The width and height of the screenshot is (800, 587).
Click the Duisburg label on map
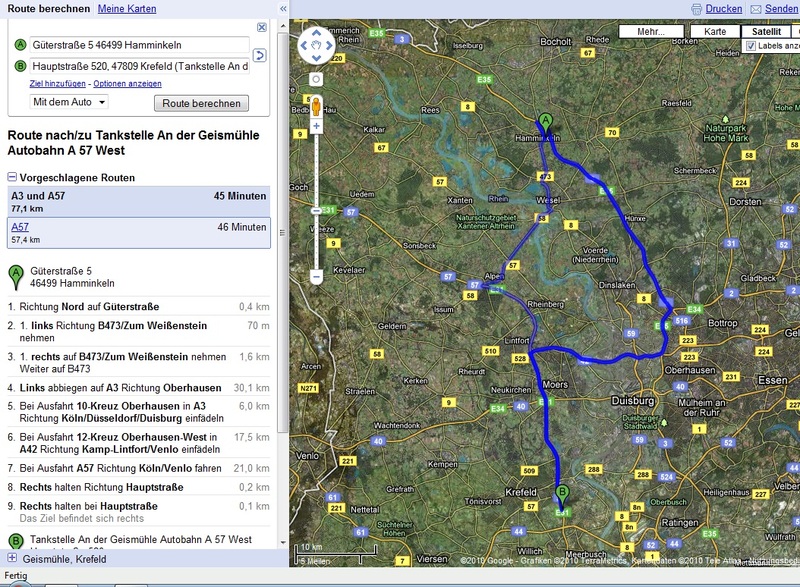click(x=633, y=401)
